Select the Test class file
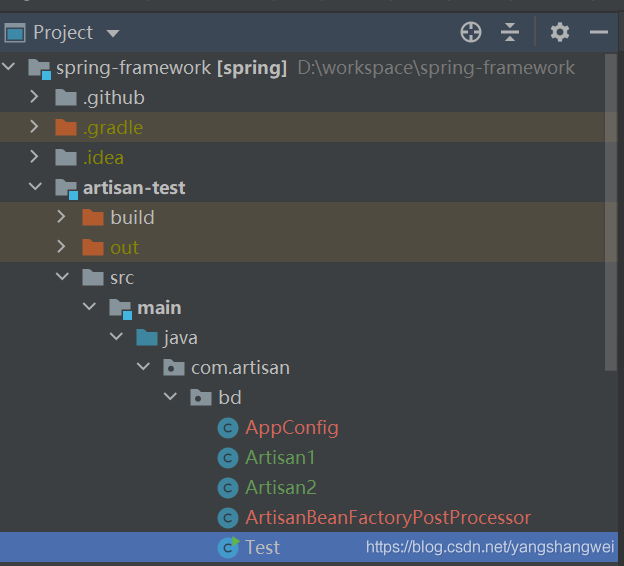 coord(262,547)
